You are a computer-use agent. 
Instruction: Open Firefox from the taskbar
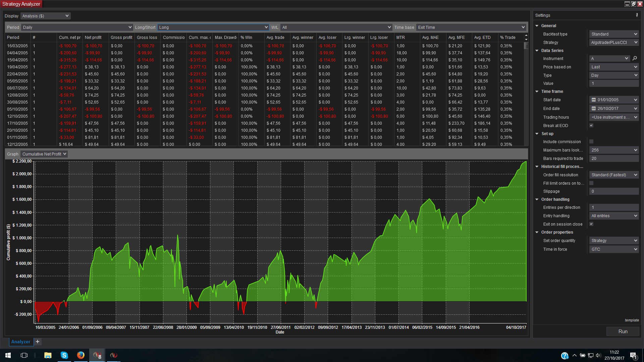click(x=80, y=355)
